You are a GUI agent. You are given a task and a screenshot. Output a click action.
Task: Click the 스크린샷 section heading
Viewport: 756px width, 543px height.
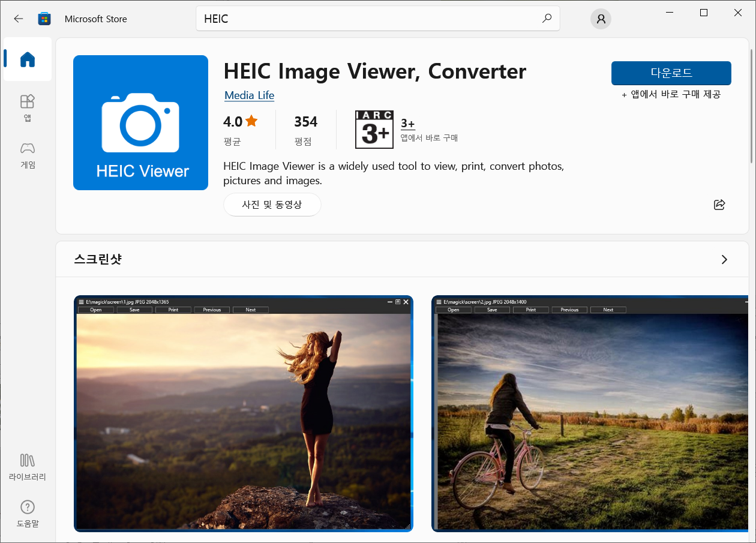pos(98,259)
